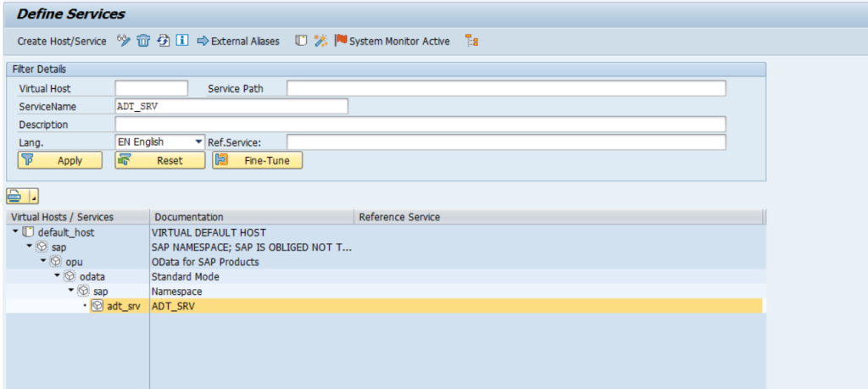This screenshot has height=389, width=868.
Task: Collapse the odata tree node
Action: pos(57,276)
